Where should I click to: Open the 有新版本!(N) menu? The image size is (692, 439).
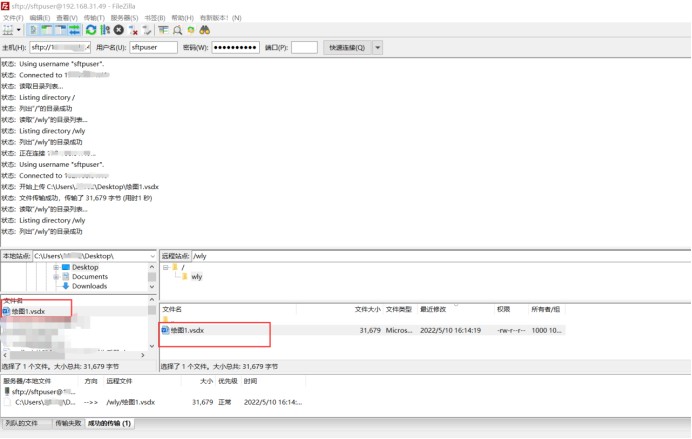(221, 18)
